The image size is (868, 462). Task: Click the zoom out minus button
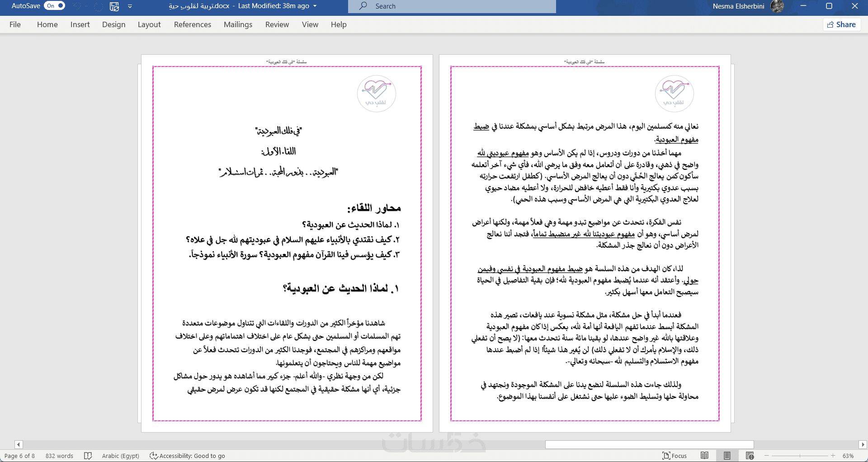click(x=767, y=456)
